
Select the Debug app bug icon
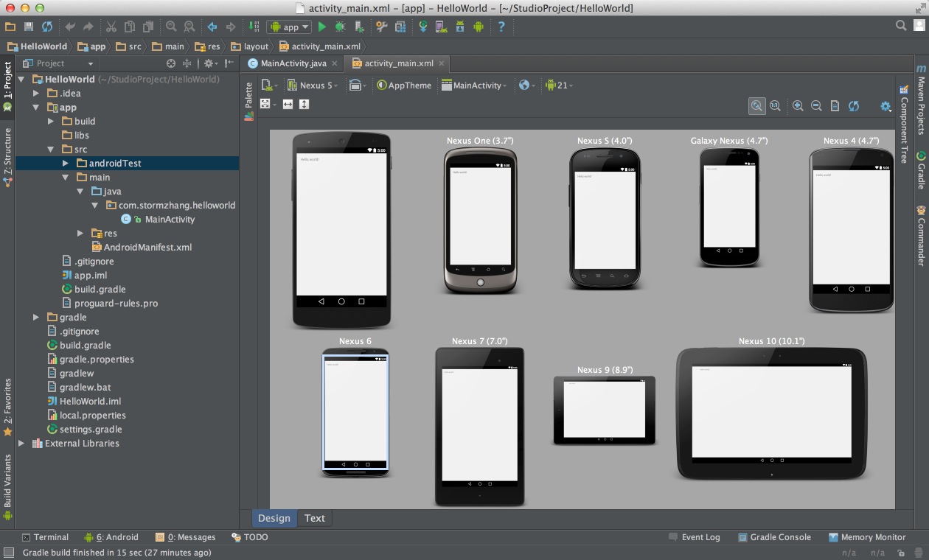340,27
